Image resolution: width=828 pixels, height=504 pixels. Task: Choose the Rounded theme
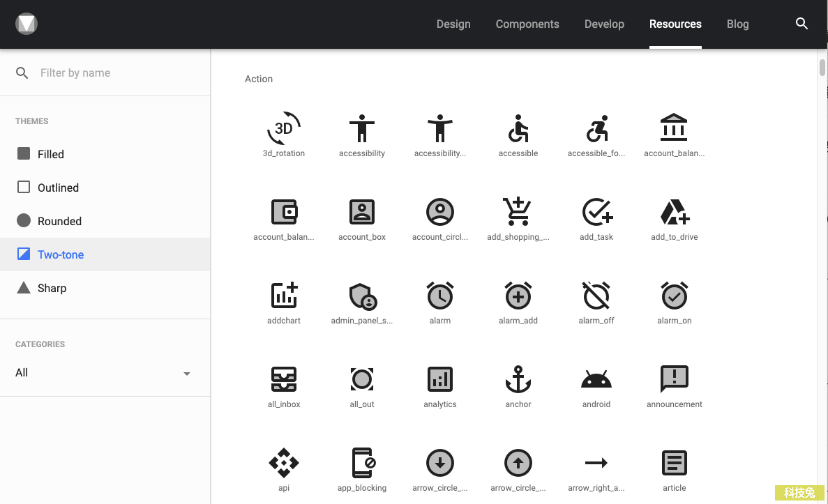[59, 221]
